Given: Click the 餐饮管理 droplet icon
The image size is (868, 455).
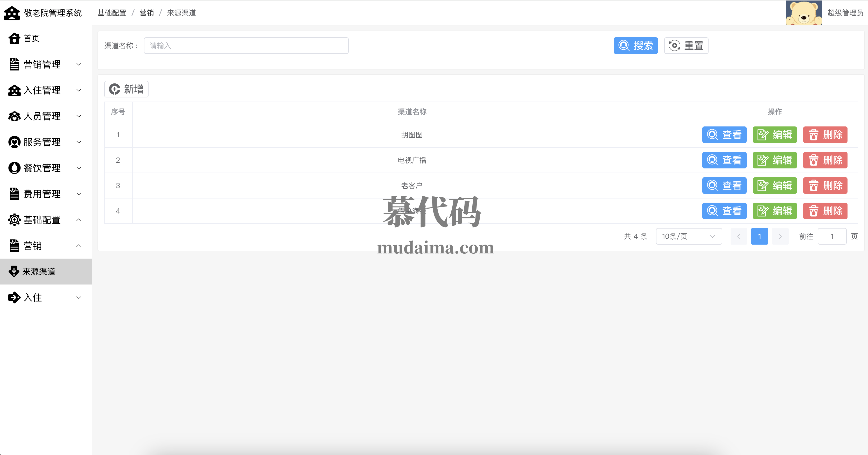Looking at the screenshot, I should pos(14,168).
